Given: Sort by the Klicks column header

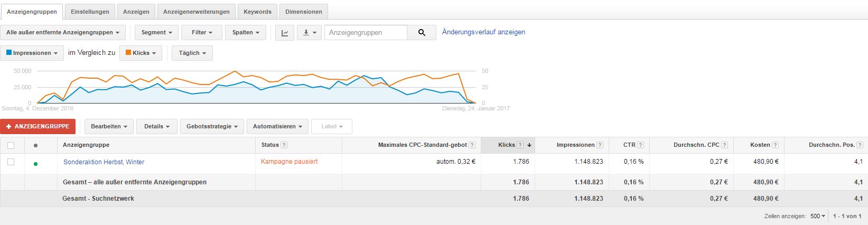Looking at the screenshot, I should click(x=506, y=145).
